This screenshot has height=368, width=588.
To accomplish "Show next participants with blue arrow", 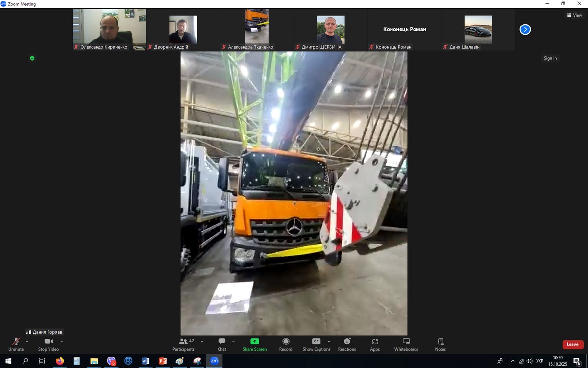I will tap(525, 29).
